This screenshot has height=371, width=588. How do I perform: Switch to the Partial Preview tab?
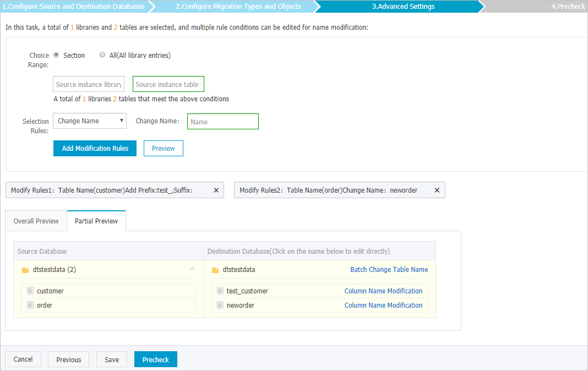point(96,221)
